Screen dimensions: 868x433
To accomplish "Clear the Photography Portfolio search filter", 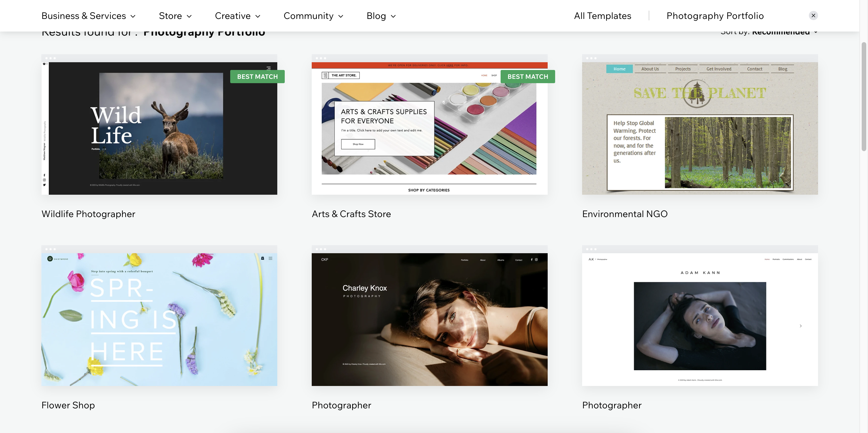I will [x=813, y=15].
